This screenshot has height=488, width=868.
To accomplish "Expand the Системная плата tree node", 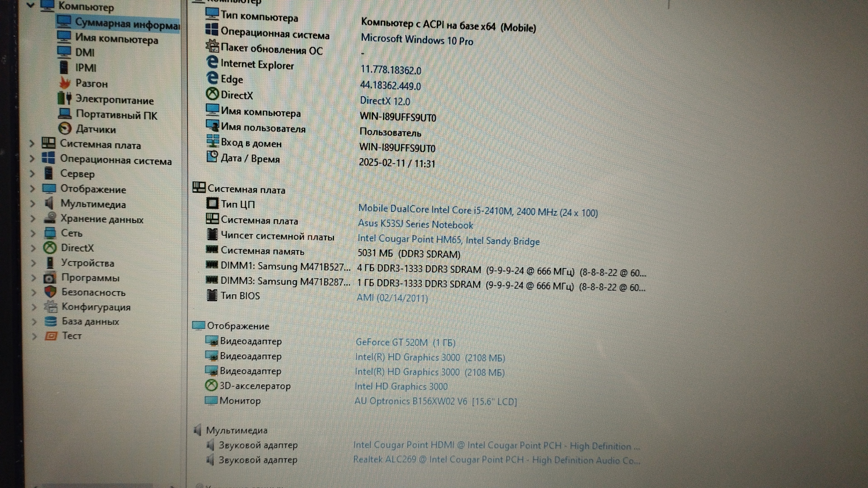I will [x=32, y=144].
